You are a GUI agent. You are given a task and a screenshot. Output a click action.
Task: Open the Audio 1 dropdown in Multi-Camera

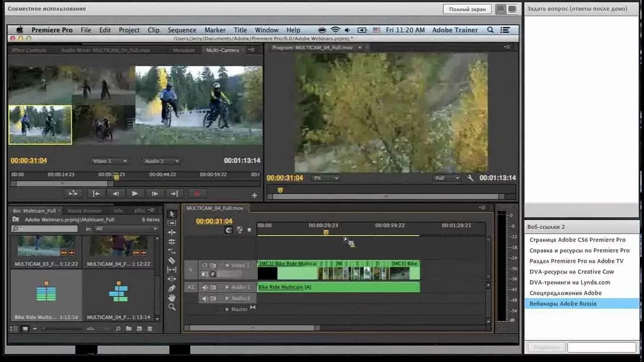[162, 161]
